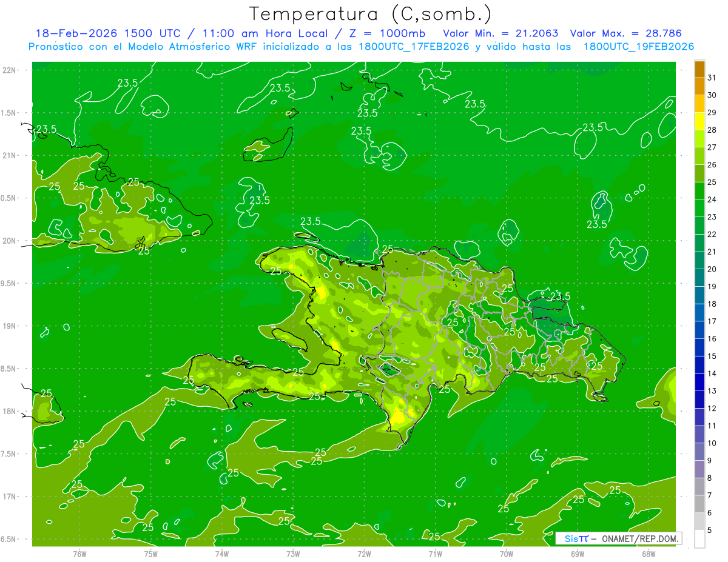Image resolution: width=728 pixels, height=562 pixels.
Task: Click the purple color bar segment between 9 and 10
Action: 699,452
